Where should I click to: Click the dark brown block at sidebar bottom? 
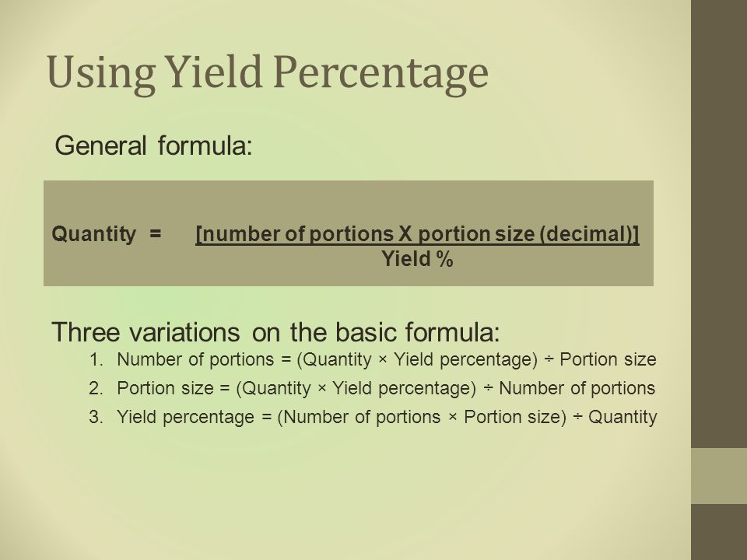[x=719, y=532]
